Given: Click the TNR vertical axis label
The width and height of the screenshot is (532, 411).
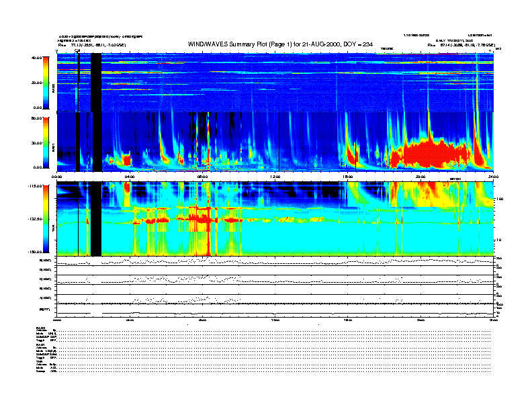Looking at the screenshot, I should [x=53, y=229].
